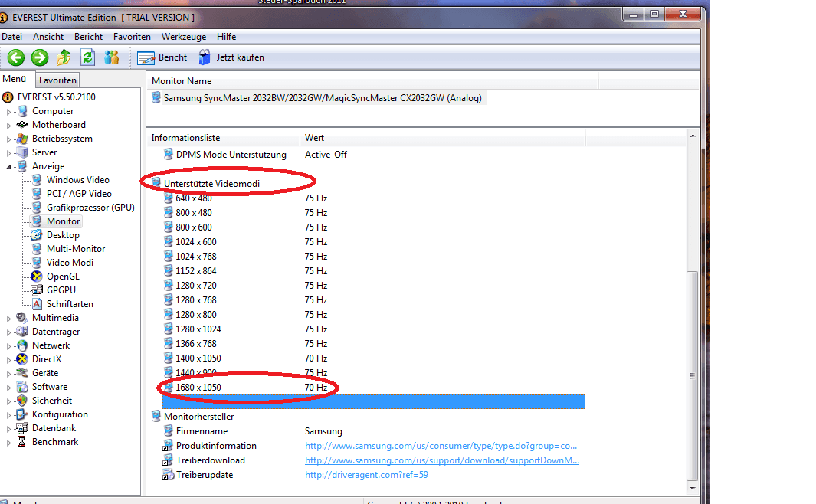Screen dimensions: 816x504
Task: Select the Desktop tree item
Action: [63, 235]
